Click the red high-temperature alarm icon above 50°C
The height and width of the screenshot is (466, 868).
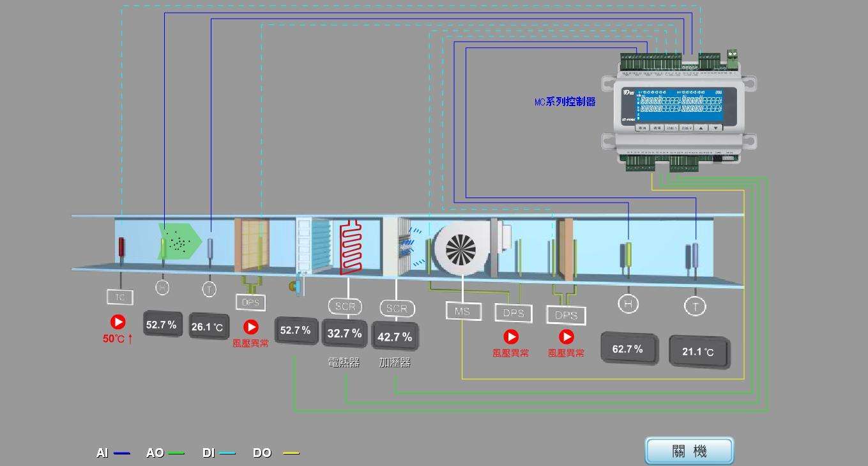click(x=118, y=322)
